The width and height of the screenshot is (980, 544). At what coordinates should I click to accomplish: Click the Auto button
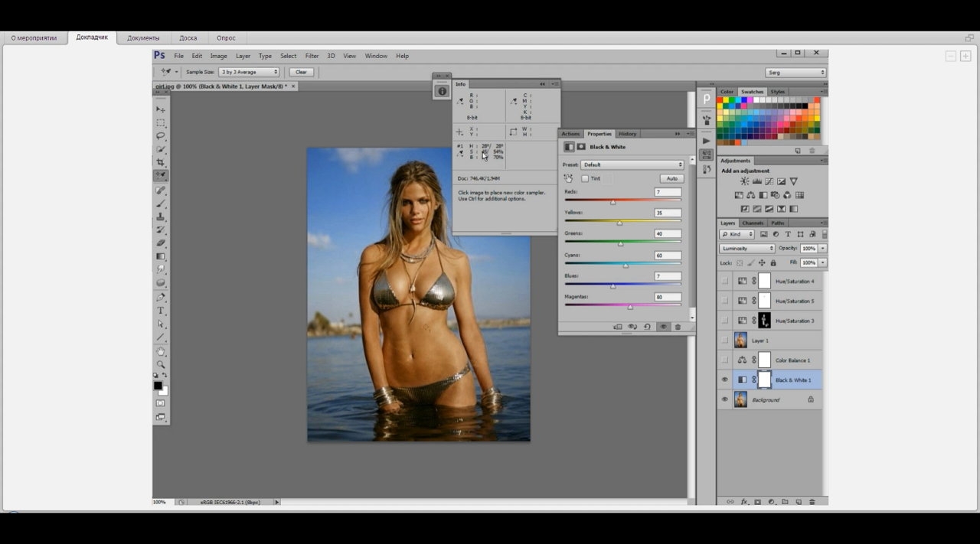click(x=672, y=178)
